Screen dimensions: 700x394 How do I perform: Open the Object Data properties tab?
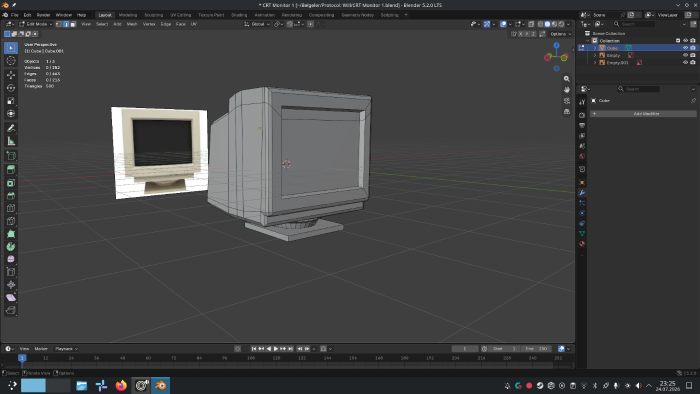582,234
